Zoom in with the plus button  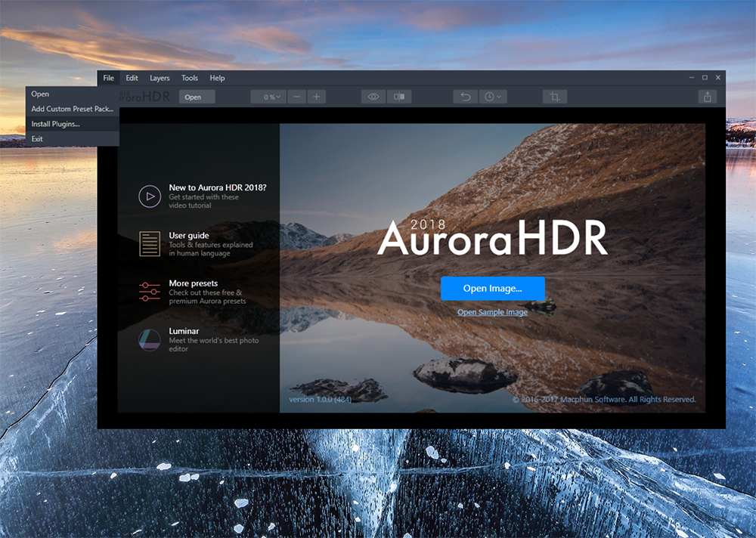pyautogui.click(x=316, y=97)
